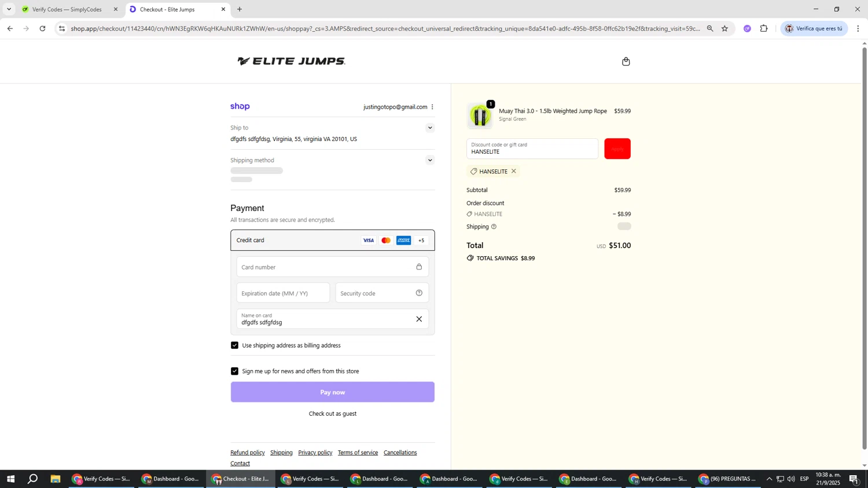This screenshot has width=868, height=488.
Task: Open File Explorer from the taskbar
Action: [56, 479]
